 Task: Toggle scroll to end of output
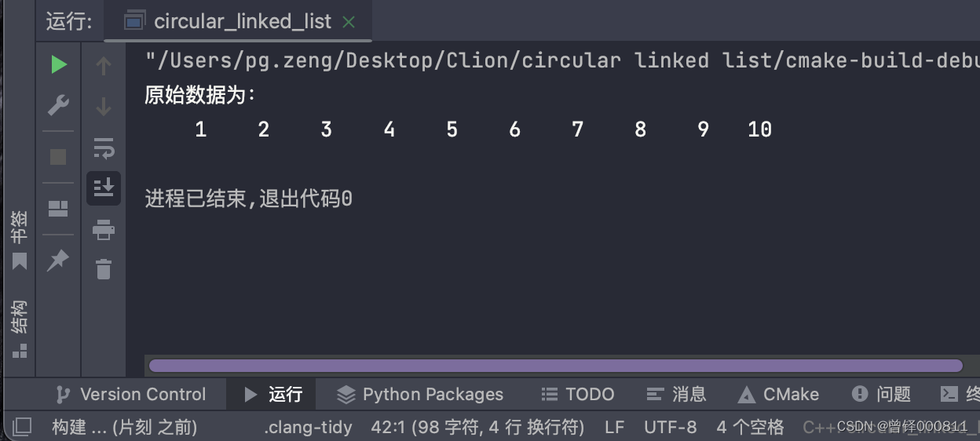(x=104, y=188)
